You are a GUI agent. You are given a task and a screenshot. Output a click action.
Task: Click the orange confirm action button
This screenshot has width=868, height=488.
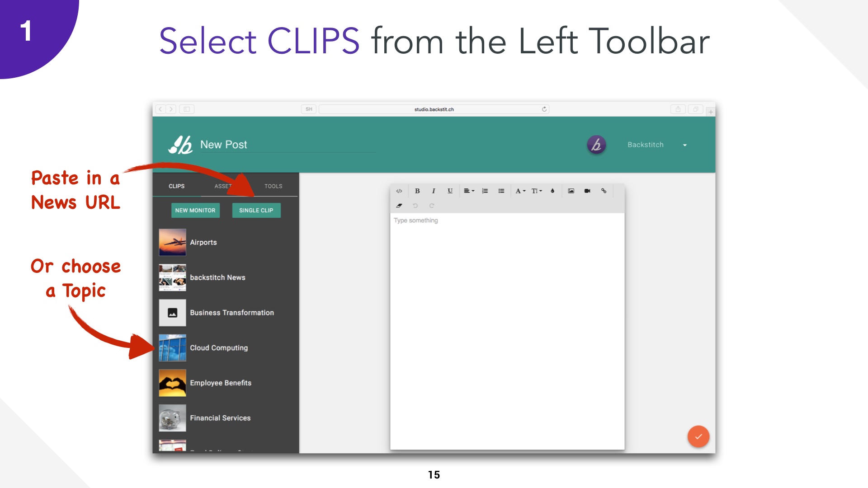pyautogui.click(x=698, y=436)
